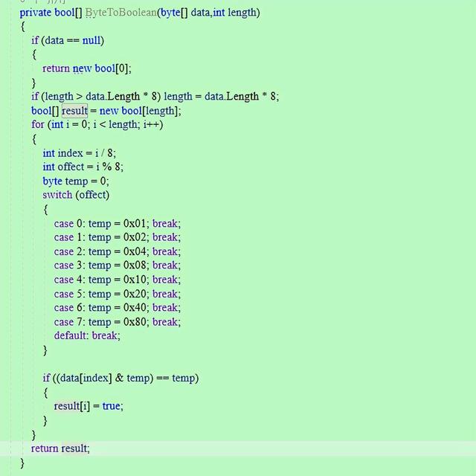Click the 'private' keyword in the method signature

pos(36,13)
